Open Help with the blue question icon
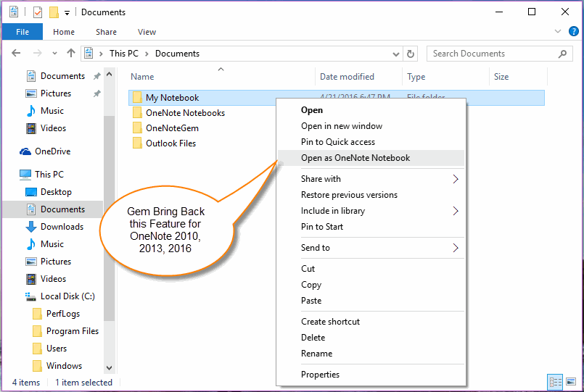 tap(574, 31)
